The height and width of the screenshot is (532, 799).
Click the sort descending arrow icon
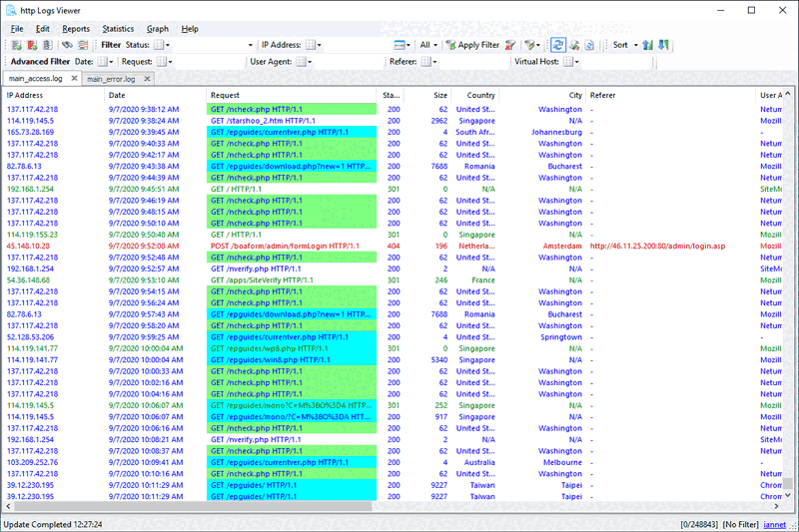coord(664,45)
